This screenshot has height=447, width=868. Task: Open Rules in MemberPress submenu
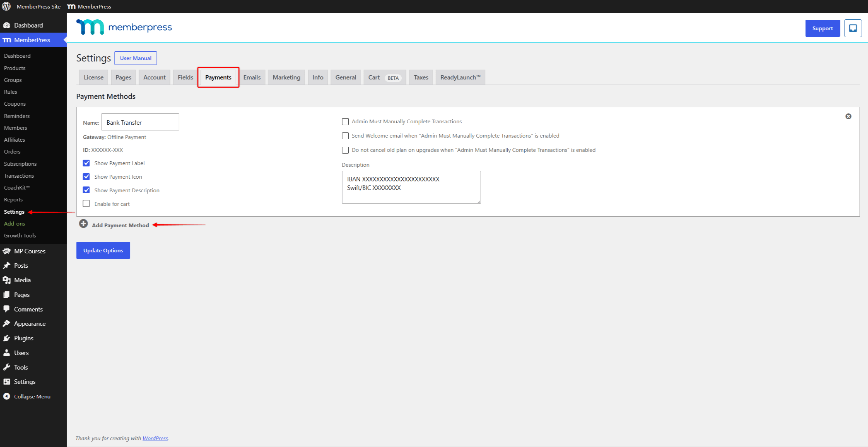point(11,92)
